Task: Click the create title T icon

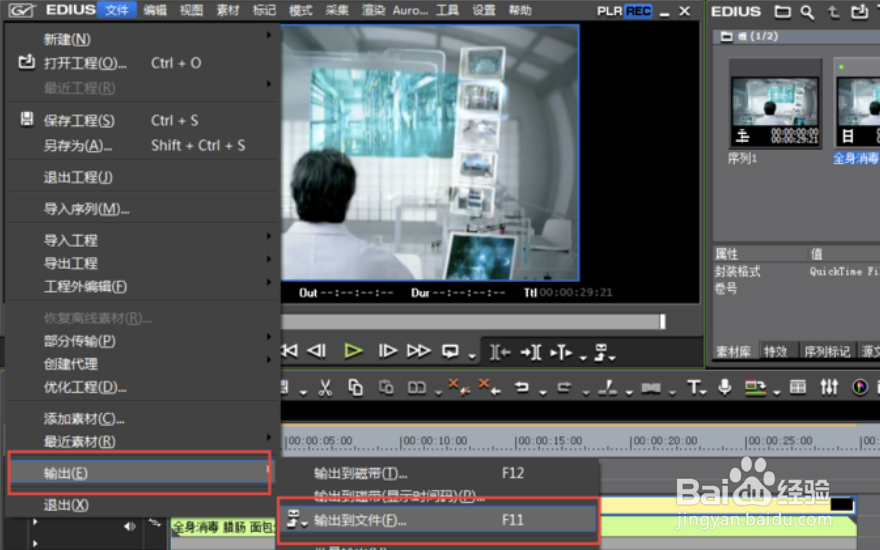Action: [x=694, y=387]
